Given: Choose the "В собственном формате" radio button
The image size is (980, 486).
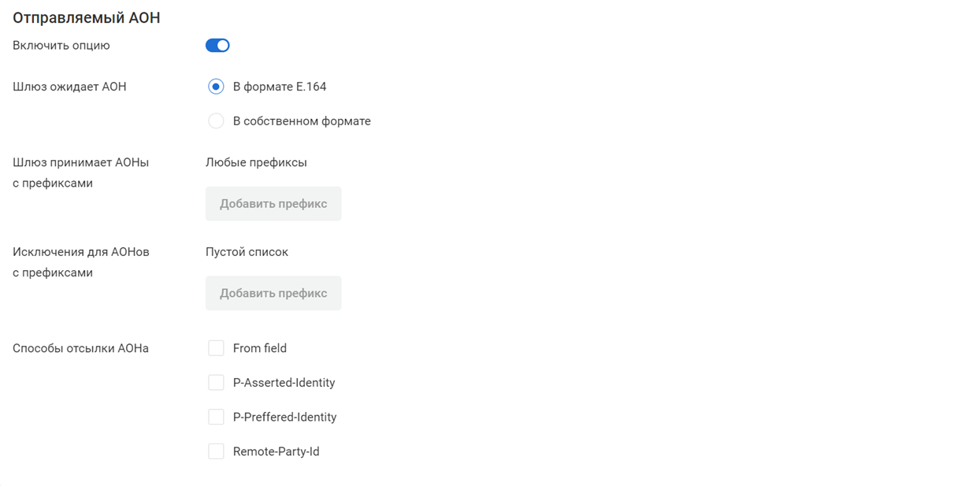Looking at the screenshot, I should (x=216, y=121).
